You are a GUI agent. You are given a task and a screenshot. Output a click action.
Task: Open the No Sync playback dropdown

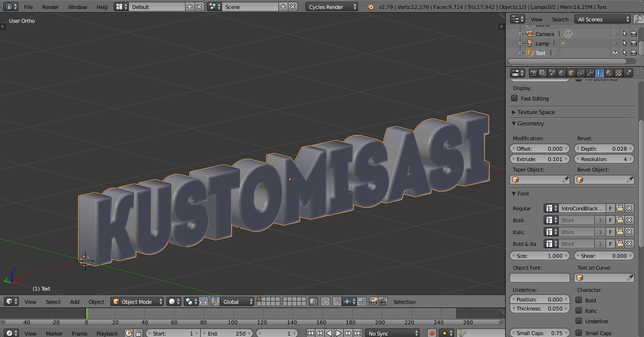(x=392, y=333)
